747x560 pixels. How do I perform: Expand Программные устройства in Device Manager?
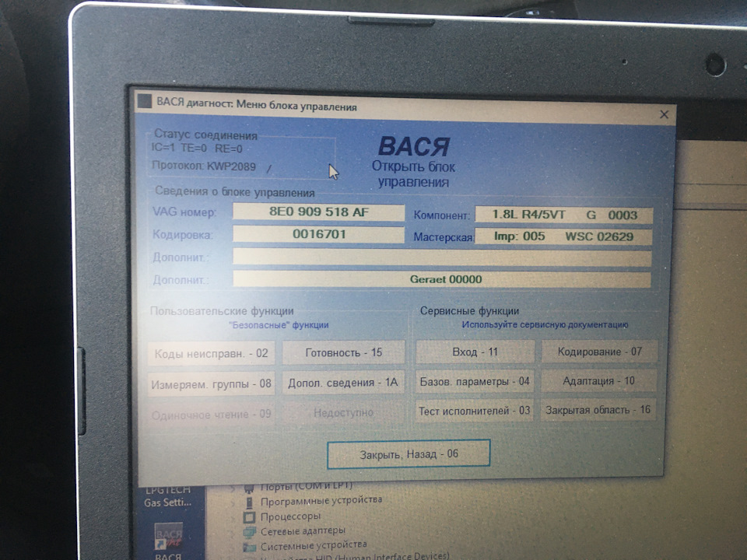point(233,503)
